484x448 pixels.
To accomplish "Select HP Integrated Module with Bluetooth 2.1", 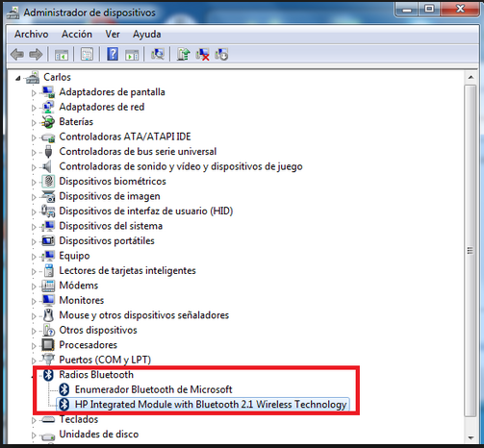I will click(211, 405).
